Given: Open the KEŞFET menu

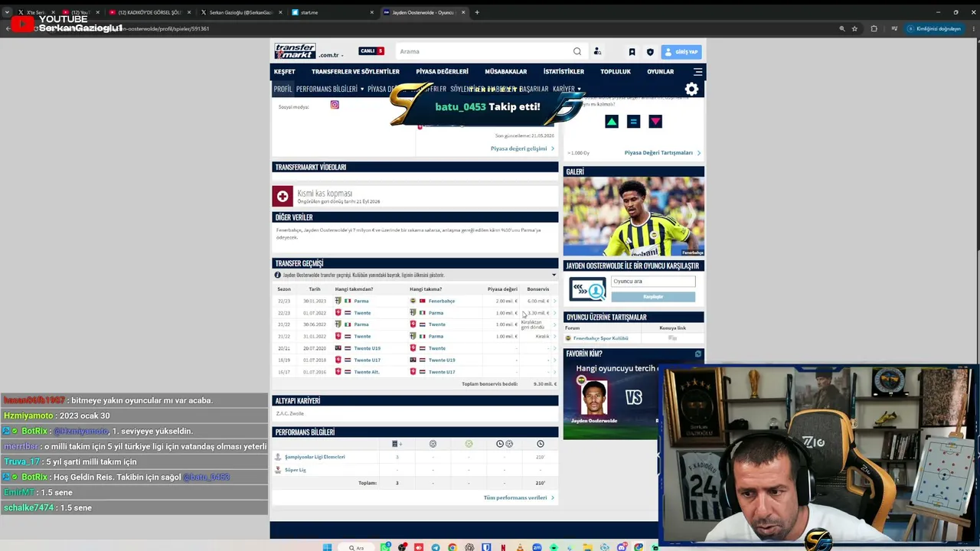Looking at the screenshot, I should (284, 72).
